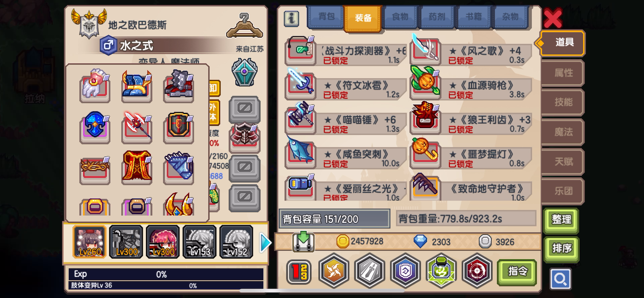Image resolution: width=644 pixels, height=298 pixels.
Task: Click the Exp progress bar
Action: point(166,275)
